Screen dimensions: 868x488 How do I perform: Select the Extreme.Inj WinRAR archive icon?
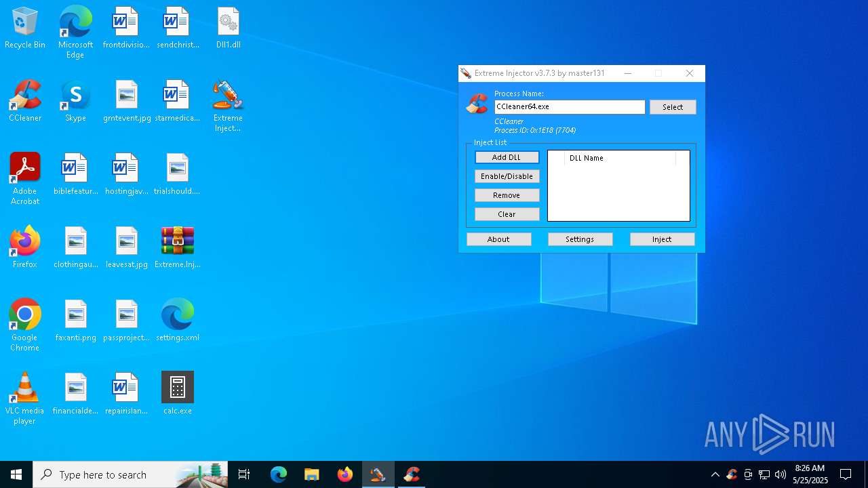point(178,248)
